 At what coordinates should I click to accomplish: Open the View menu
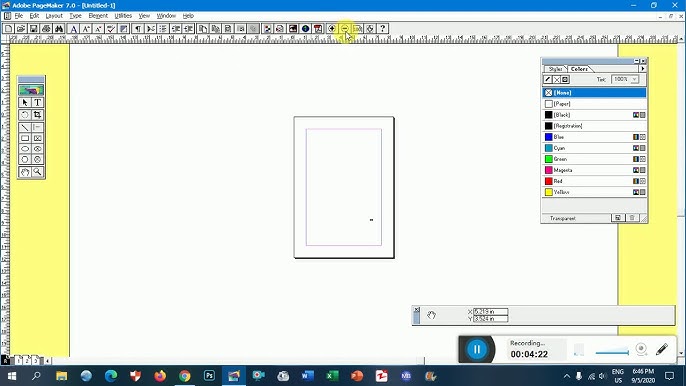pyautogui.click(x=144, y=16)
